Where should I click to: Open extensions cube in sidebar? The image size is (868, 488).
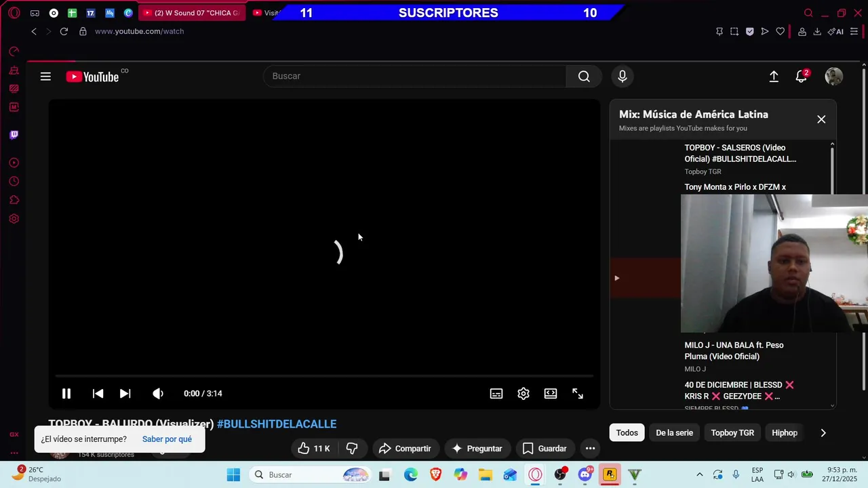(14, 200)
